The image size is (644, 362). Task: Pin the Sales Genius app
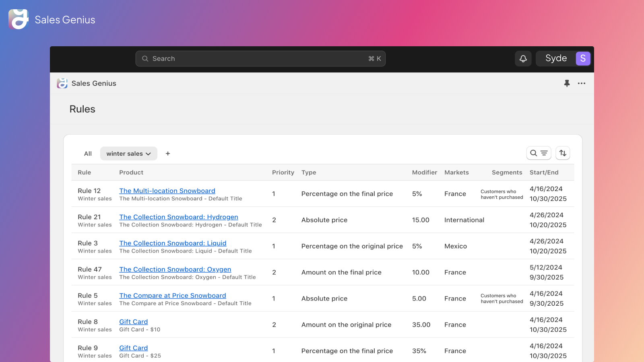[x=567, y=83]
